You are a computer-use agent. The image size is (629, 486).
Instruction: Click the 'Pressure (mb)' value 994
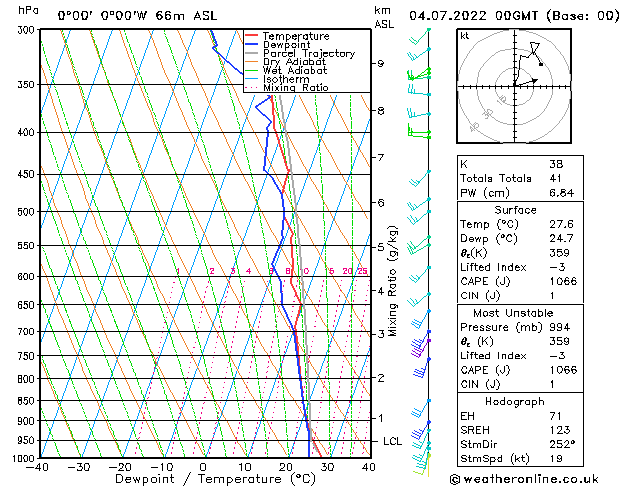pyautogui.click(x=559, y=327)
